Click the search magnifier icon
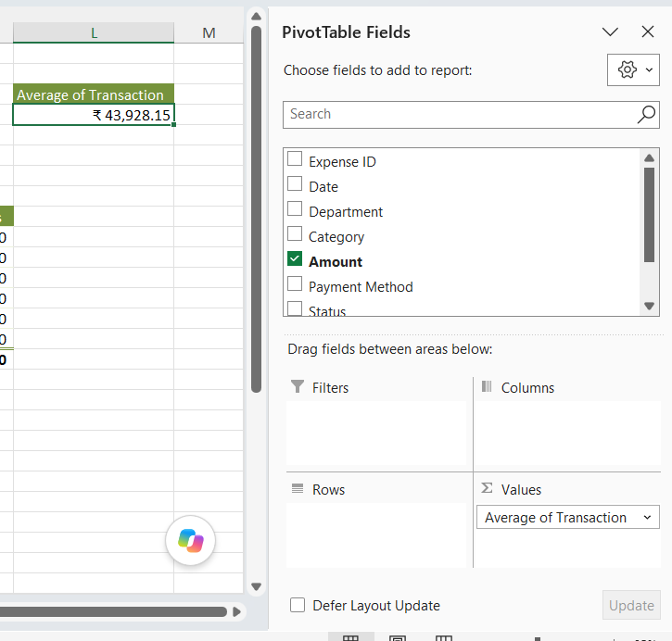The image size is (672, 641). (646, 114)
